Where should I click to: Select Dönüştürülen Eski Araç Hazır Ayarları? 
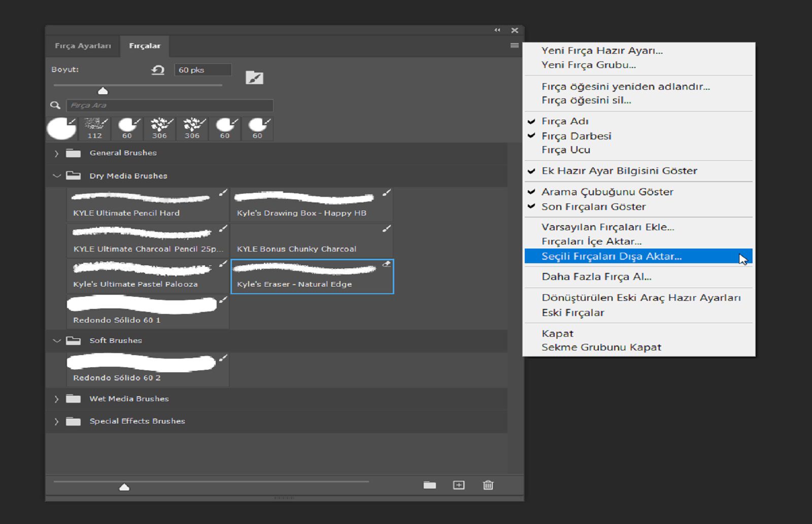pos(638,298)
